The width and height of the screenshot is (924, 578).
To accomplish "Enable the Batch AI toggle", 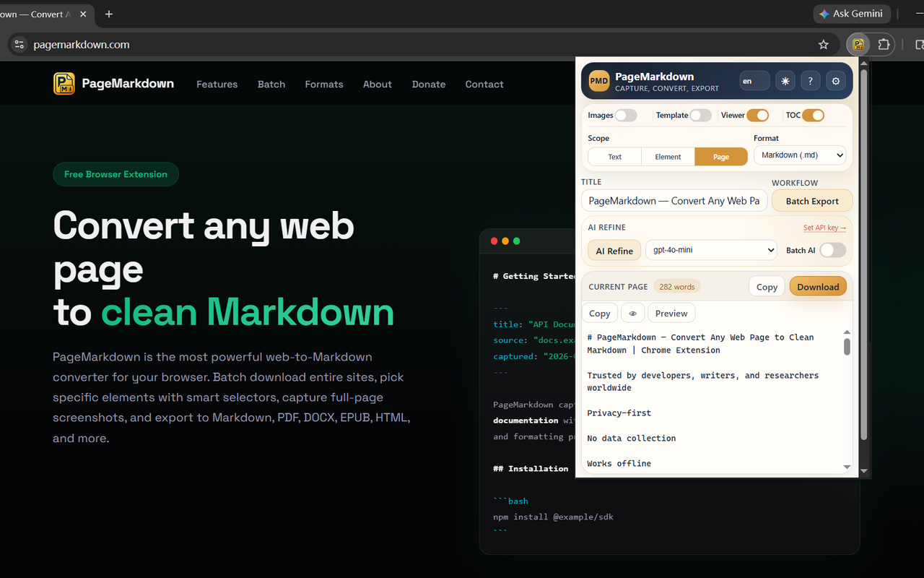I will point(832,250).
